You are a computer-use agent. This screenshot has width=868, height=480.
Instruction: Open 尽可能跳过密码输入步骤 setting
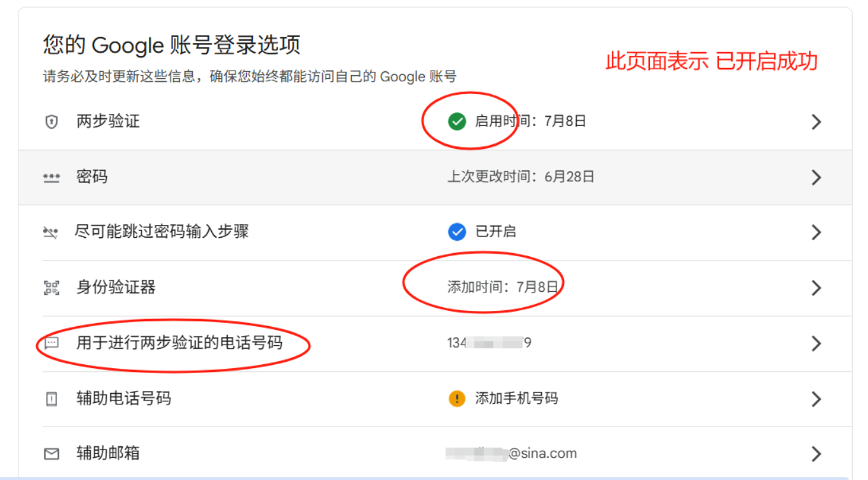click(x=162, y=232)
